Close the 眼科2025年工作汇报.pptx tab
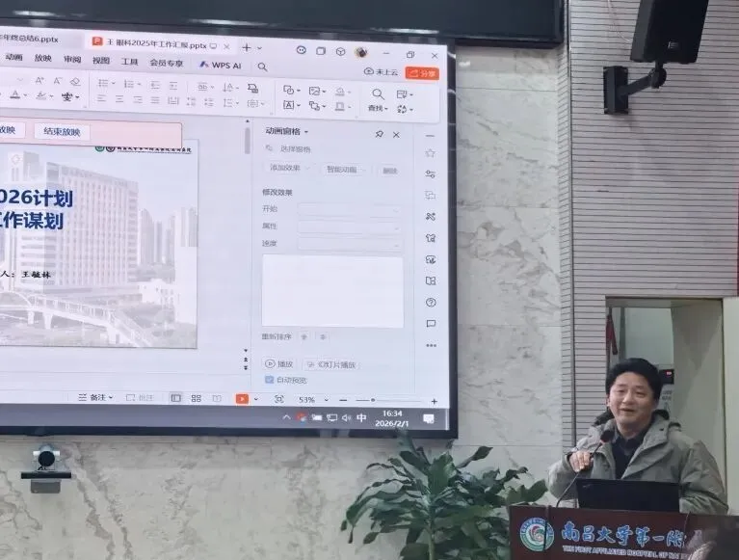The height and width of the screenshot is (560, 739). click(x=226, y=46)
